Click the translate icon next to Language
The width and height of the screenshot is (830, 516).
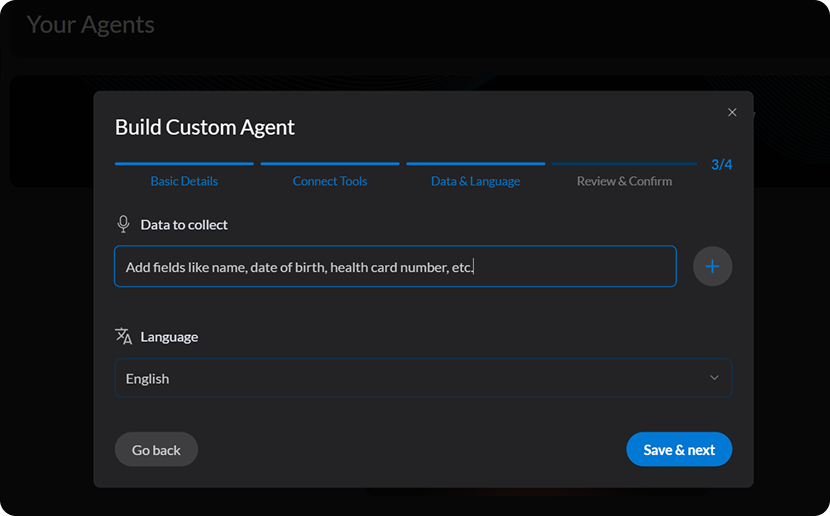click(x=124, y=336)
